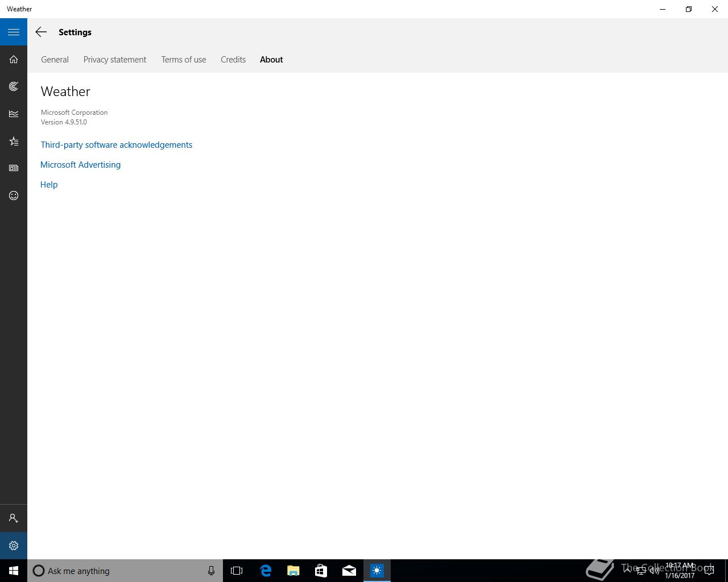Click the volume speaker tray icon
This screenshot has height=582, width=728.
point(655,571)
